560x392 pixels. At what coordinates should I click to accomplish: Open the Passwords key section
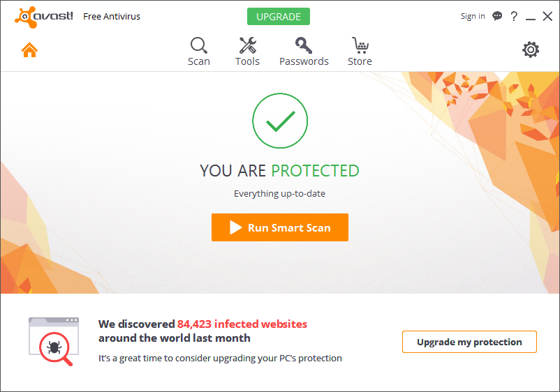click(x=304, y=51)
